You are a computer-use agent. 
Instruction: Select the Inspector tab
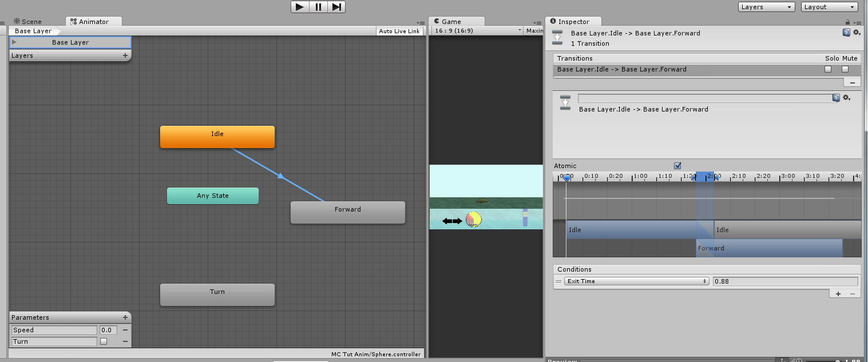pos(573,22)
